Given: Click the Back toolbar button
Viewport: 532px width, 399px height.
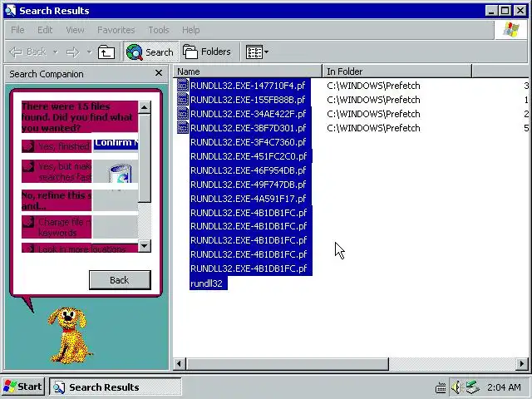Looking at the screenshot, I should point(27,52).
